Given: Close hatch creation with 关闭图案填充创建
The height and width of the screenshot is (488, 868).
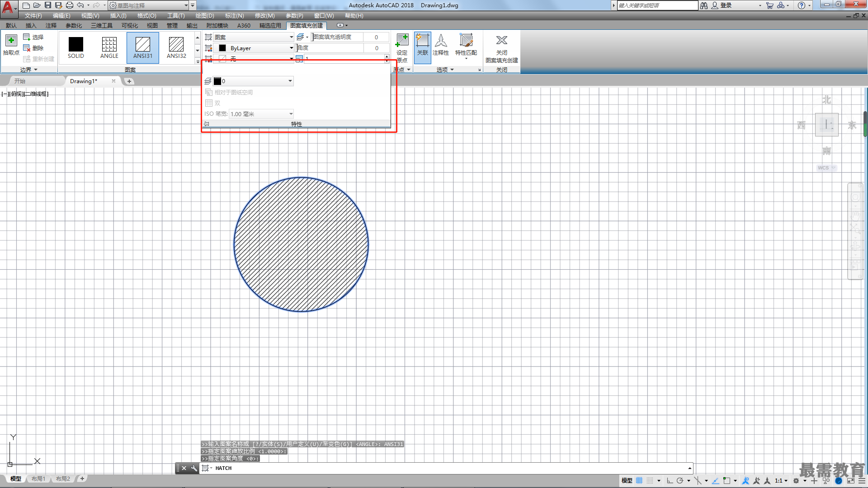Looking at the screenshot, I should (502, 49).
